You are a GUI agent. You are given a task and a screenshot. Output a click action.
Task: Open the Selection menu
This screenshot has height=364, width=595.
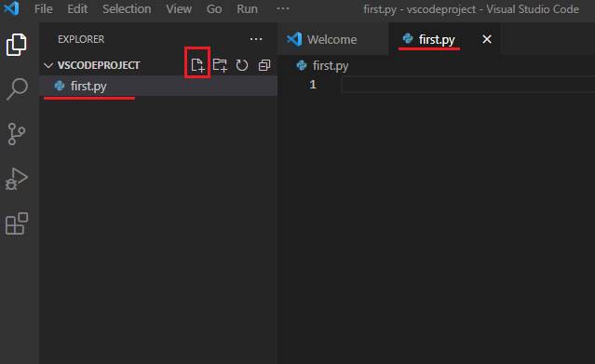(x=127, y=8)
